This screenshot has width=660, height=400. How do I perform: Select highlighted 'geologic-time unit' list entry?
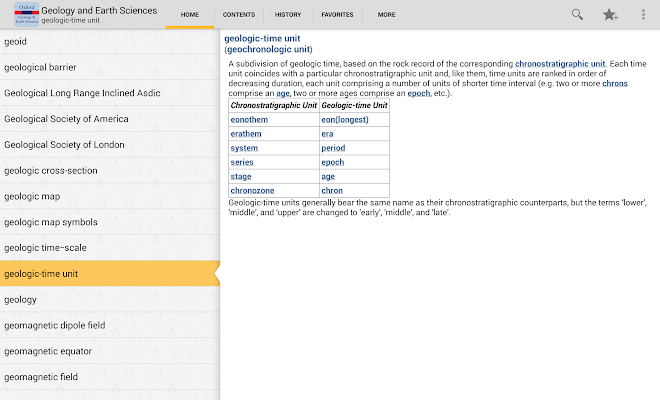[x=110, y=274]
